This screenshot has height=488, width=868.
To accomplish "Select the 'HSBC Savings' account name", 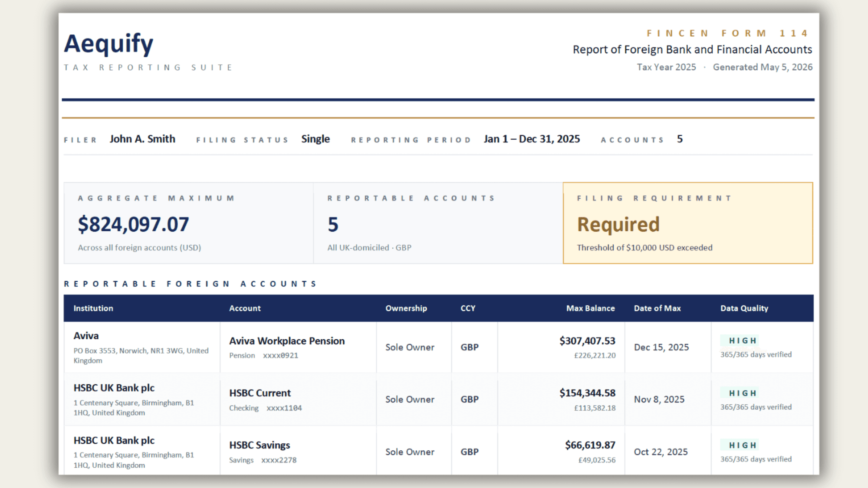I will point(260,445).
